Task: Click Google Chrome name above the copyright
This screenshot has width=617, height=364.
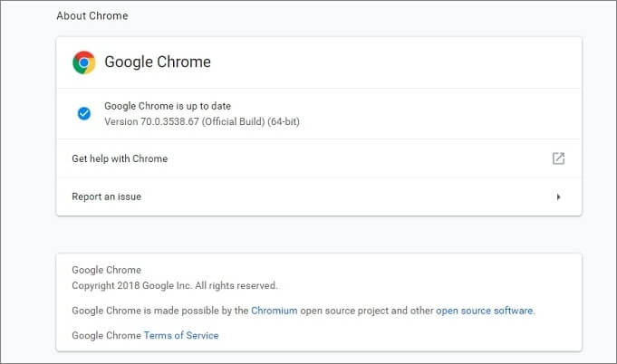Action: [106, 270]
